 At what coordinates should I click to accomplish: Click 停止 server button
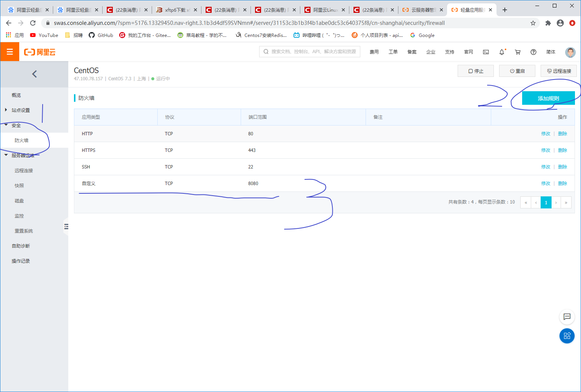click(475, 71)
